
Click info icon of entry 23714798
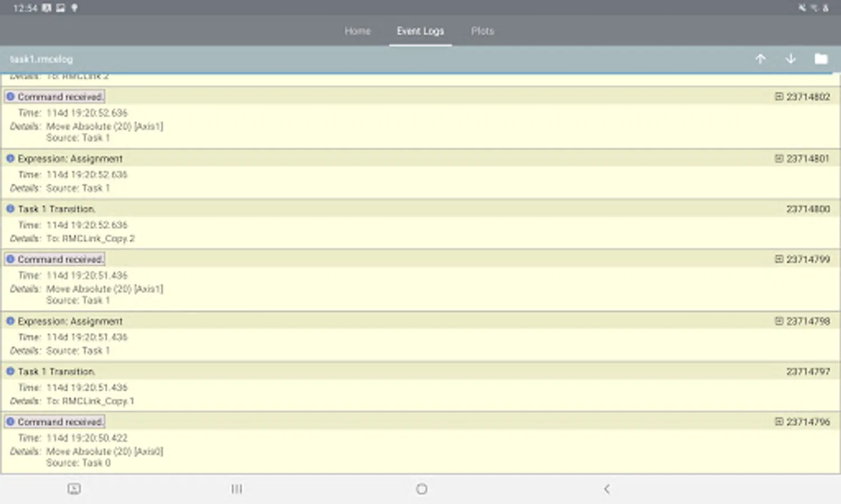tap(10, 321)
